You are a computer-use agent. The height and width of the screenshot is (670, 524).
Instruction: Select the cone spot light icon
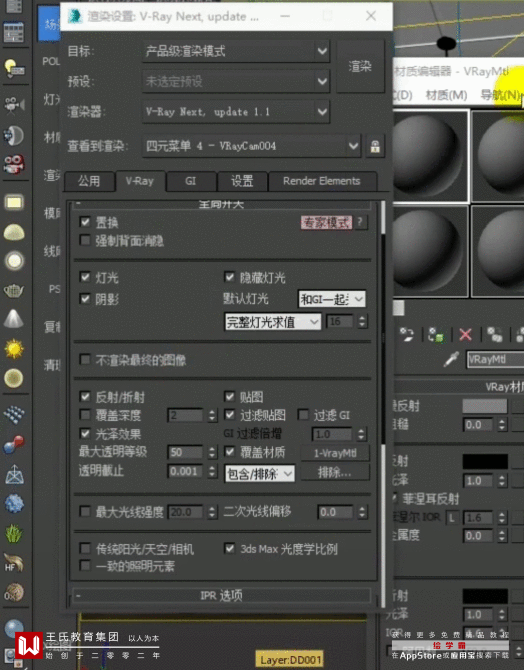14,318
